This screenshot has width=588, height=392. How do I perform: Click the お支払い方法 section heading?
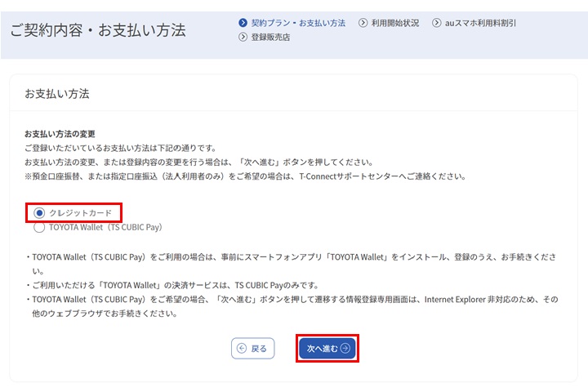[x=57, y=94]
